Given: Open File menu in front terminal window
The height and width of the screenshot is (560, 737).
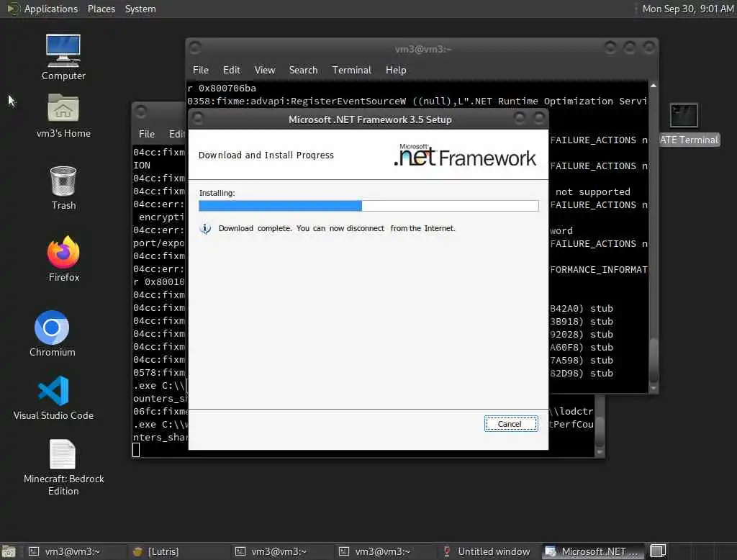Looking at the screenshot, I should [x=201, y=70].
